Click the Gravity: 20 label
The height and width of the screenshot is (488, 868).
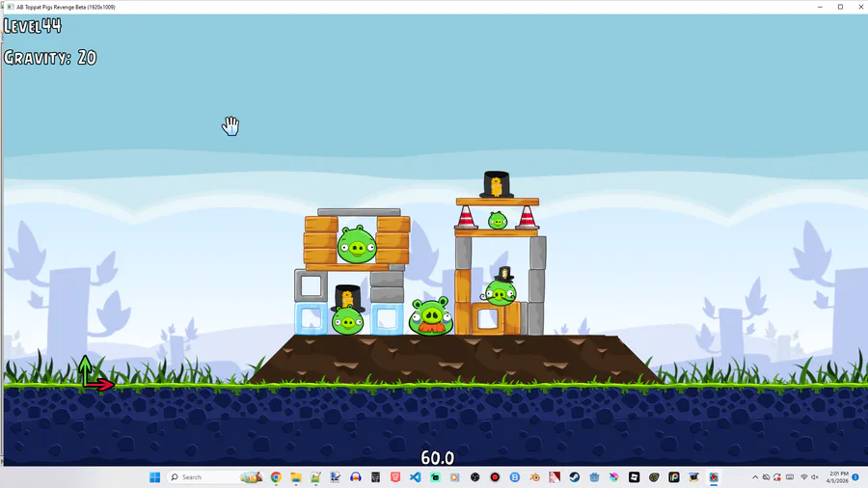[50, 58]
